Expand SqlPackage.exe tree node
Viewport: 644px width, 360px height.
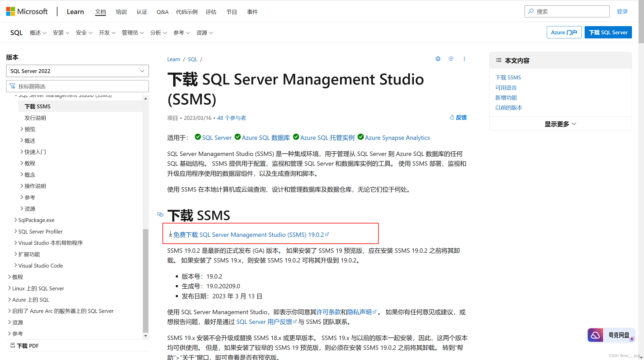pos(16,220)
